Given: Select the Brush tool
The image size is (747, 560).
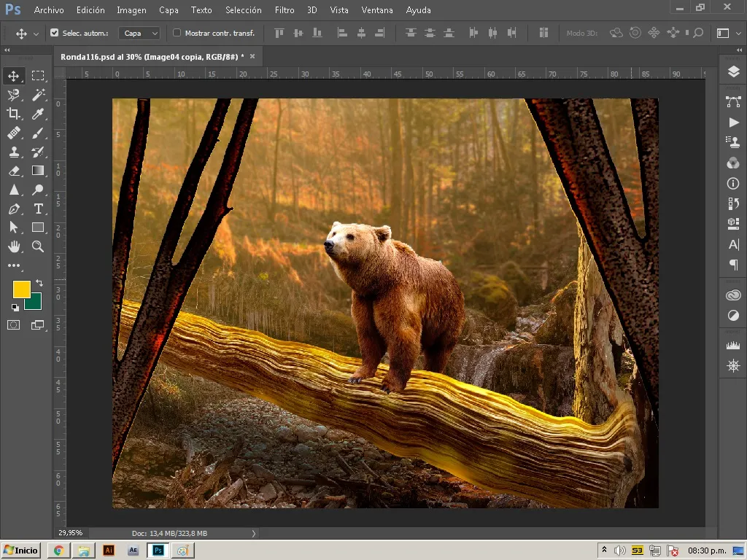Looking at the screenshot, I should tap(38, 133).
